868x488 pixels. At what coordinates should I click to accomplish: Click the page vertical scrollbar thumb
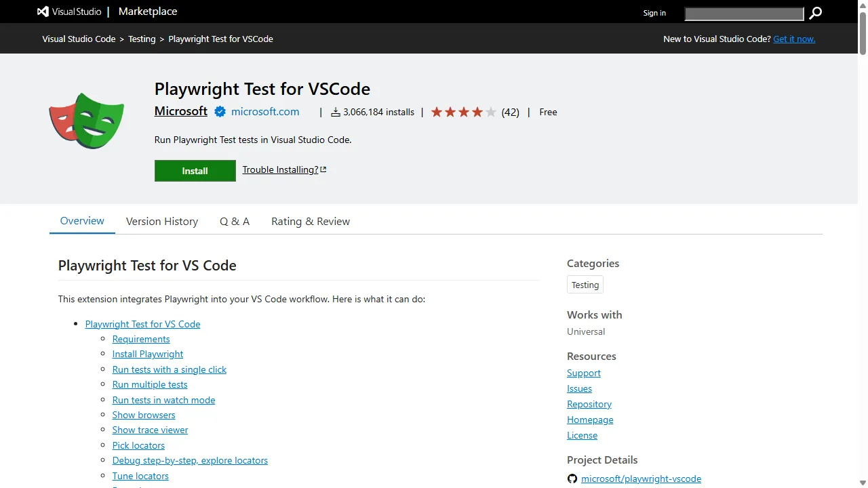863,33
